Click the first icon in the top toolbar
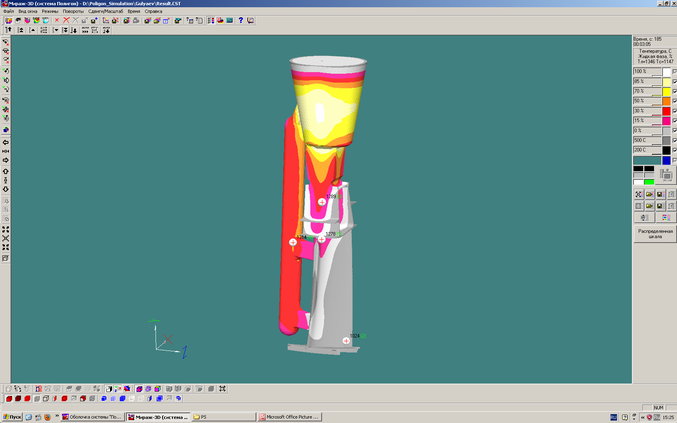Image resolution: width=677 pixels, height=423 pixels. (x=8, y=20)
